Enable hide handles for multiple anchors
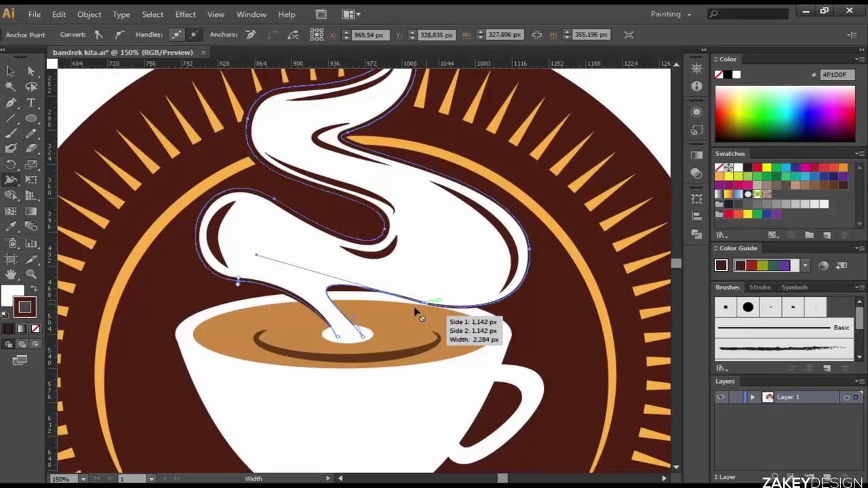 [193, 35]
